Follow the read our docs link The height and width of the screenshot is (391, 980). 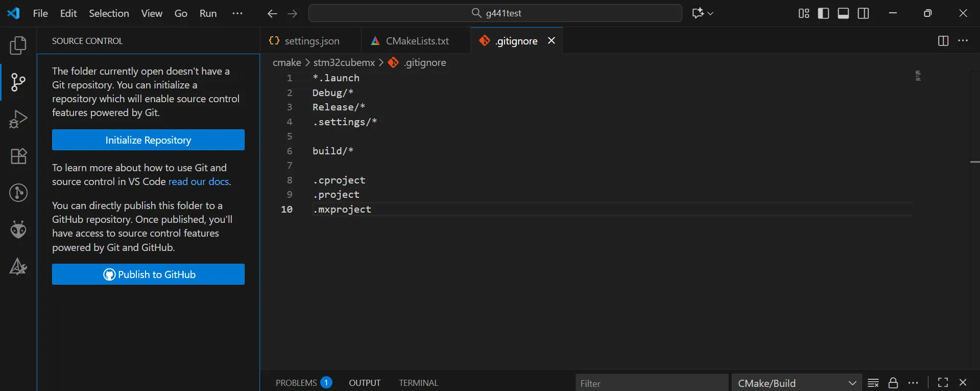(199, 182)
